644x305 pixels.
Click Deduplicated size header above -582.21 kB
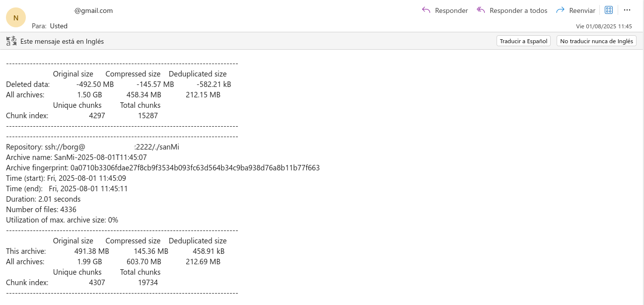pyautogui.click(x=198, y=74)
